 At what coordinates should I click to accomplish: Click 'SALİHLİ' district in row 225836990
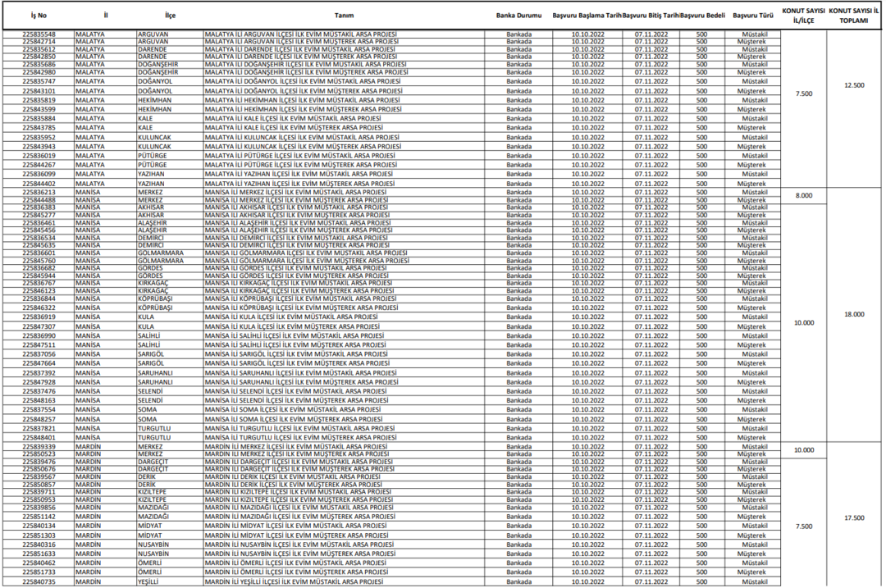pyautogui.click(x=148, y=335)
